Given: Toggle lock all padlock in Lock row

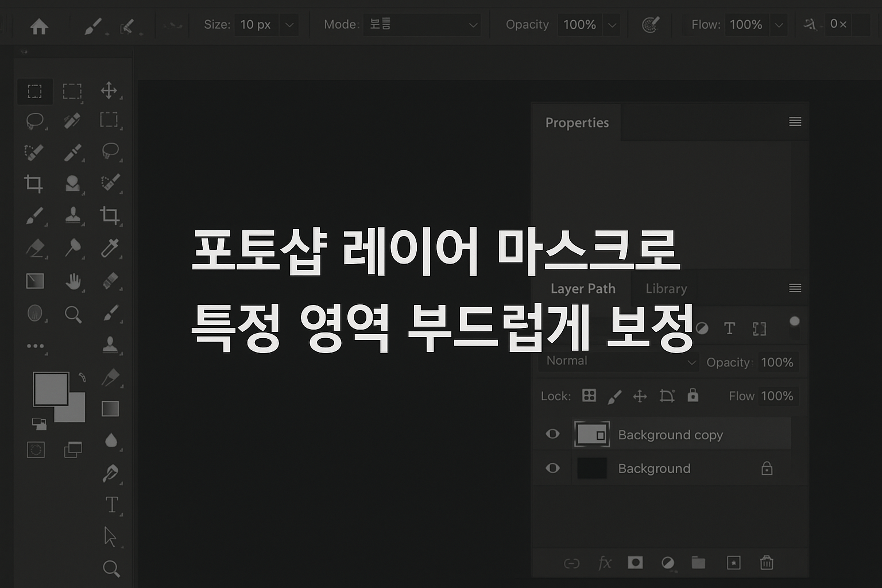Looking at the screenshot, I should point(693,395).
